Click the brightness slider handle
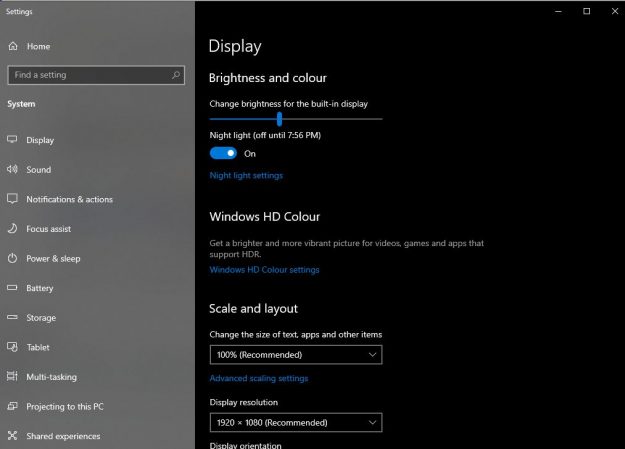The image size is (625, 449). [x=279, y=119]
